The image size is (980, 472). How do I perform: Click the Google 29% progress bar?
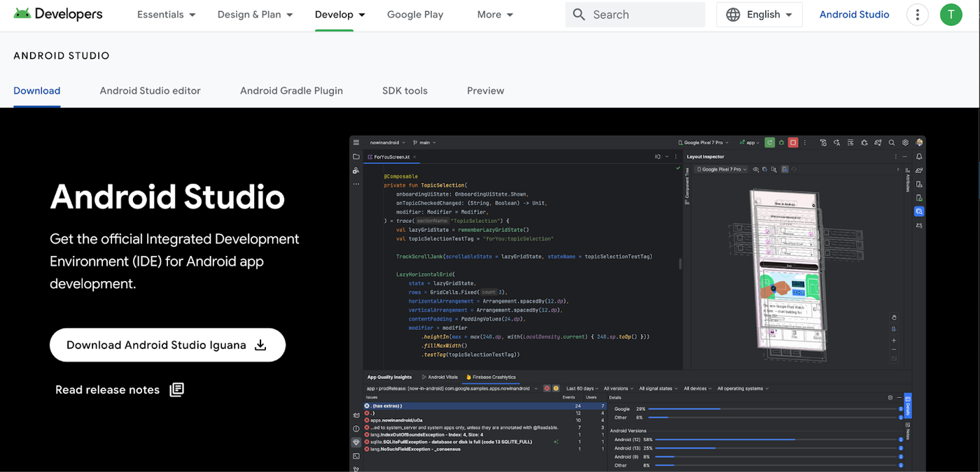tap(772, 408)
